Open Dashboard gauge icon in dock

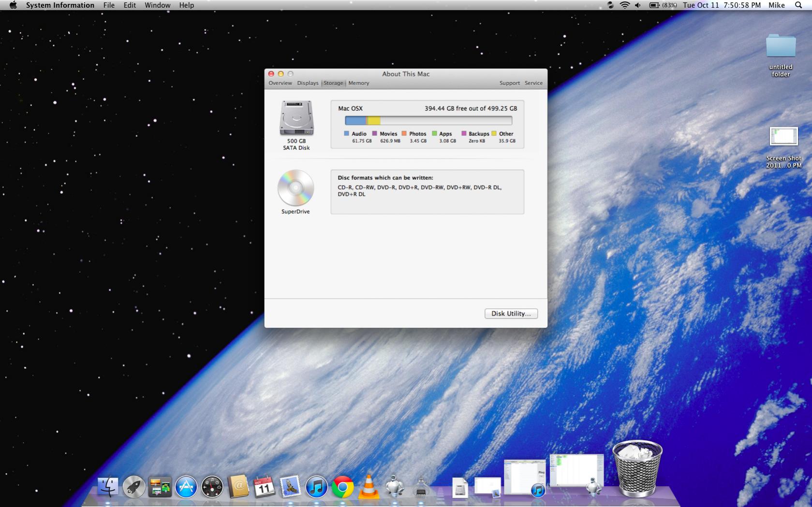[x=212, y=487]
